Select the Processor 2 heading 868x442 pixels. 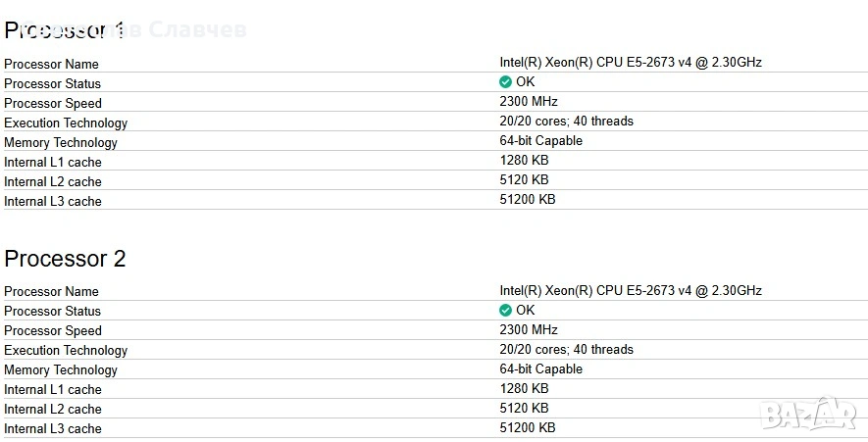pos(65,259)
